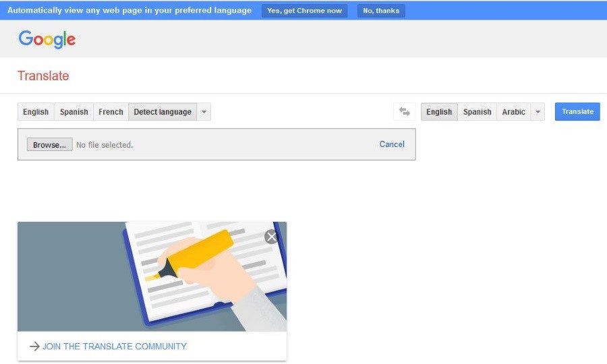Set target language to Arabic

click(x=514, y=112)
